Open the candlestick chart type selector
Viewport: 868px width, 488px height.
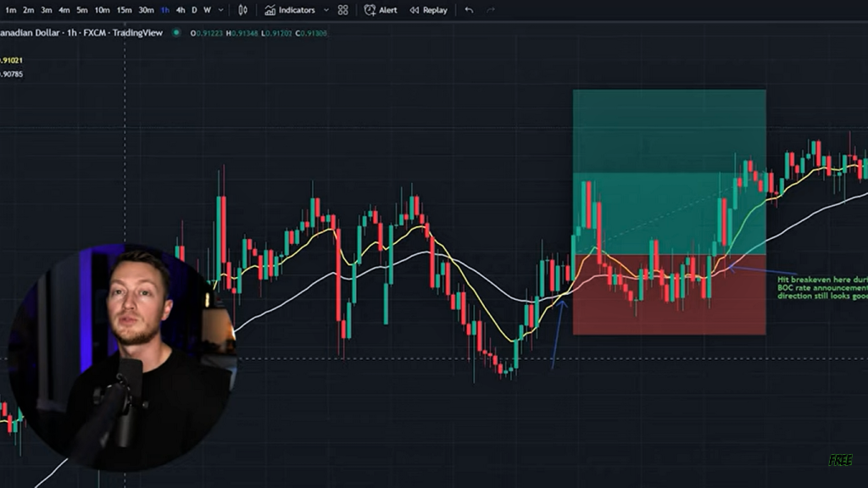point(243,10)
